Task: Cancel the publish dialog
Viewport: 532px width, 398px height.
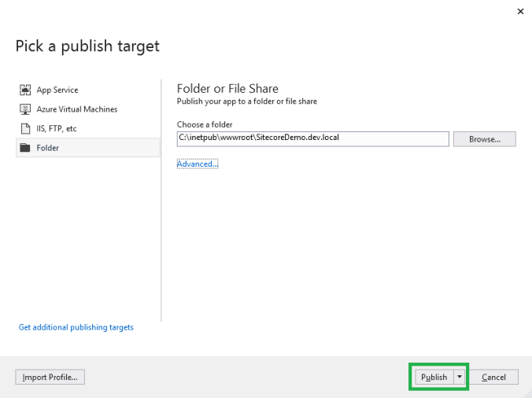Action: [x=493, y=378]
